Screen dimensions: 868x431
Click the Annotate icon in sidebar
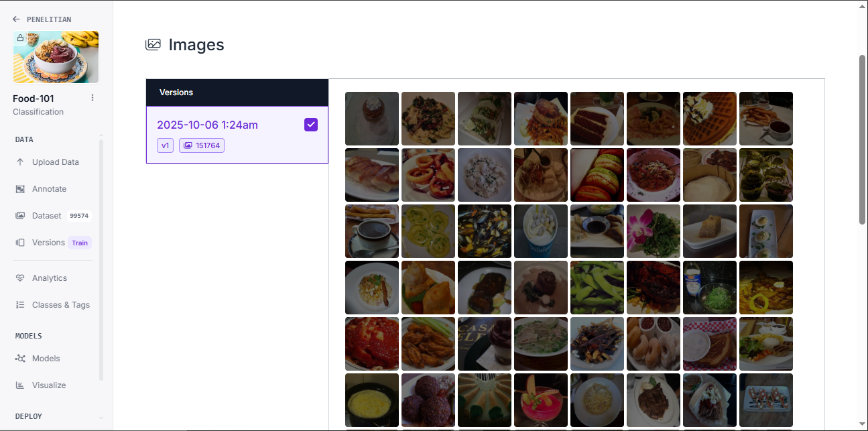(x=20, y=189)
